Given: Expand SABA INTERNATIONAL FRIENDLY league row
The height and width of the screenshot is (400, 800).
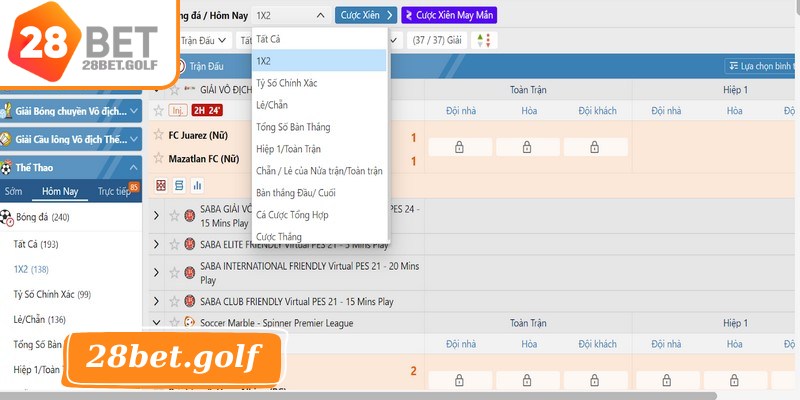Looking at the screenshot, I should [156, 273].
